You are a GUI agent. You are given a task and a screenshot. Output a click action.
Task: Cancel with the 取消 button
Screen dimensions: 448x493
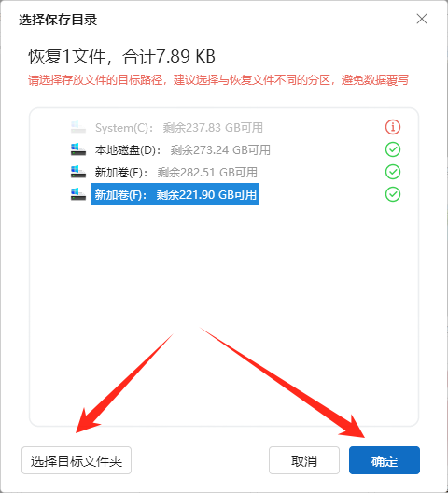(304, 460)
